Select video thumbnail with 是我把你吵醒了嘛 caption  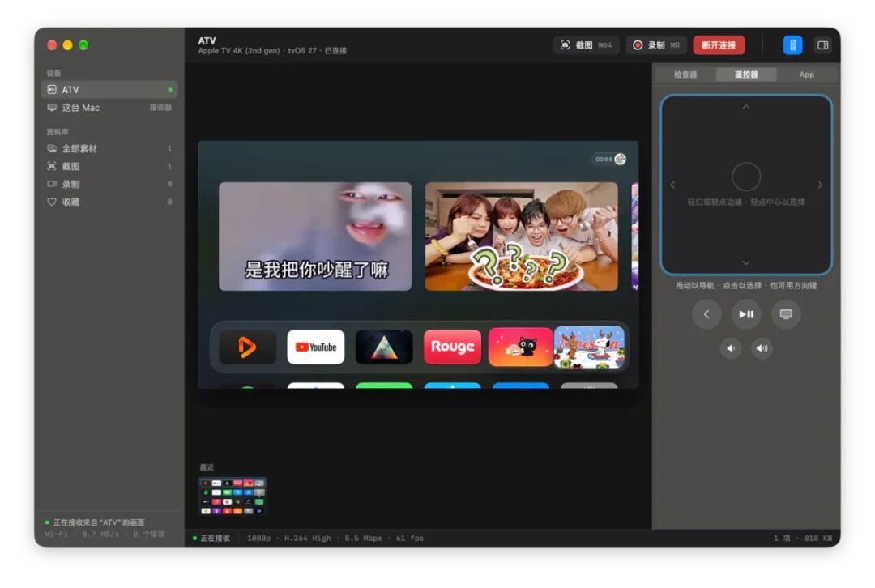(315, 236)
